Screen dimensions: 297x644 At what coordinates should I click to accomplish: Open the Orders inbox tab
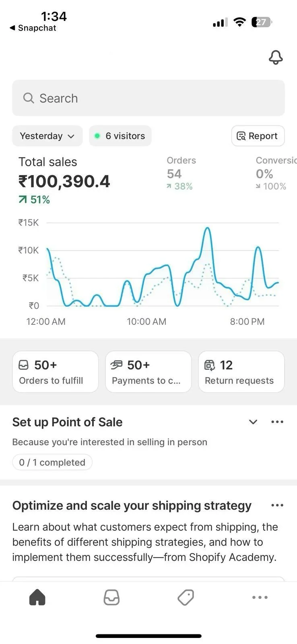(x=111, y=597)
